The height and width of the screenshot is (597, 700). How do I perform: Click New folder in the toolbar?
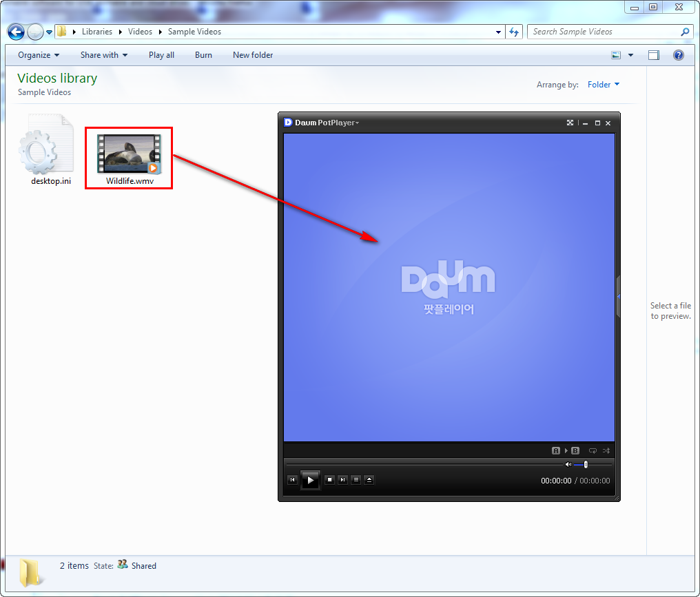[253, 55]
